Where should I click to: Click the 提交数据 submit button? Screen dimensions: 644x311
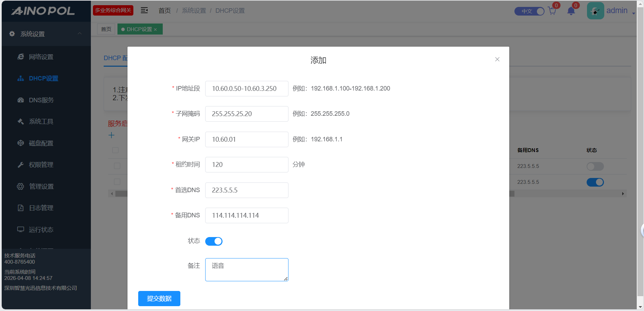pos(159,299)
